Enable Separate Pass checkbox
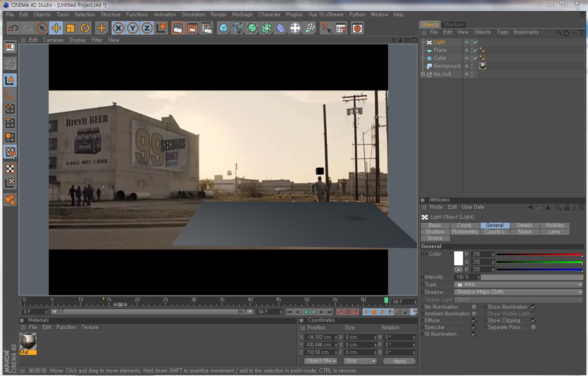588x376 pixels. [x=533, y=327]
